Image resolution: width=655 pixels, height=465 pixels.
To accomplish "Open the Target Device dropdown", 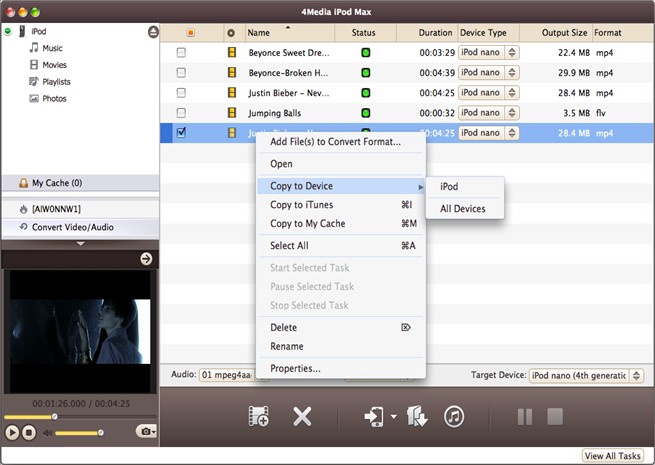I will tap(586, 376).
